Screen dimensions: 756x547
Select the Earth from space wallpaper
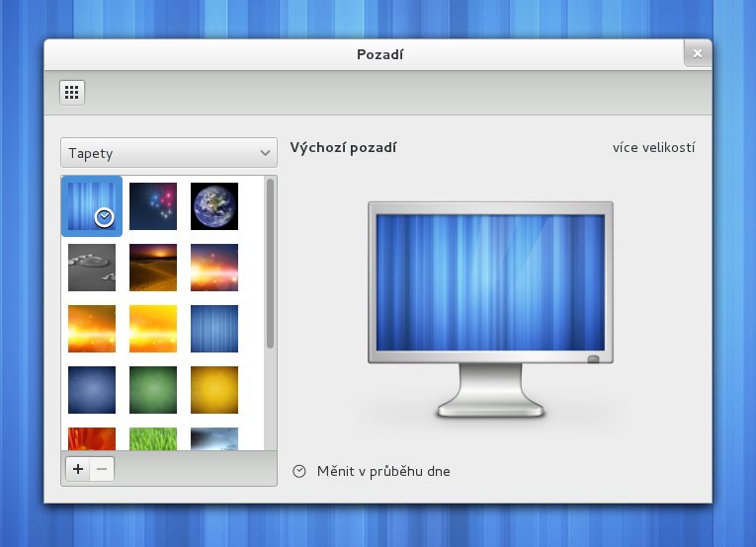pos(214,206)
